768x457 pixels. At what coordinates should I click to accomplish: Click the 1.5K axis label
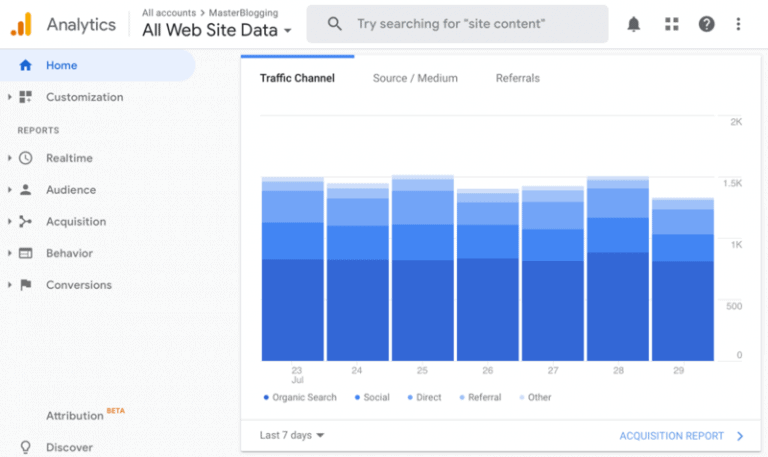732,183
